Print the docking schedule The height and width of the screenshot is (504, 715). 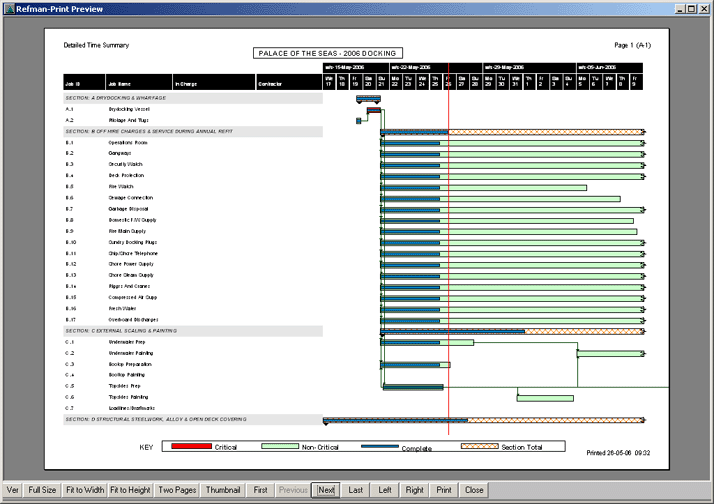tap(444, 490)
